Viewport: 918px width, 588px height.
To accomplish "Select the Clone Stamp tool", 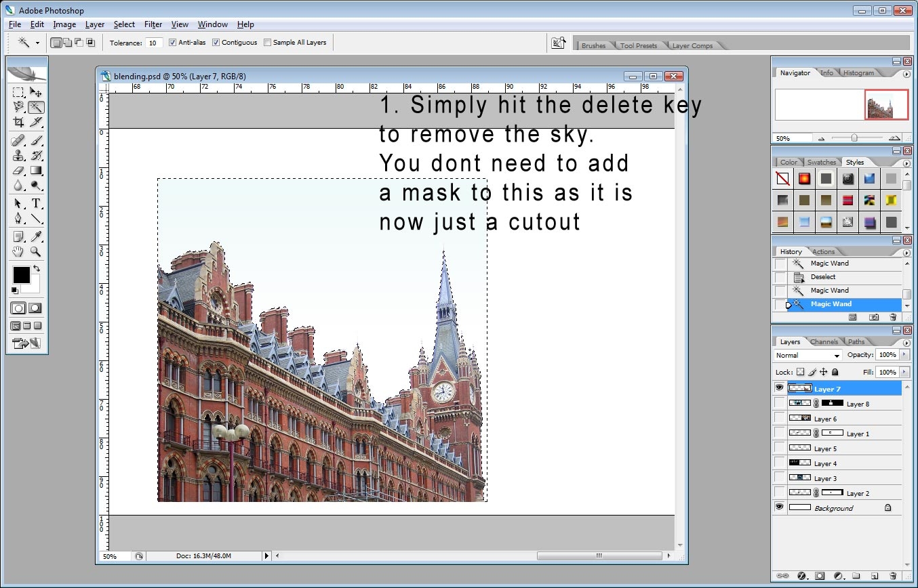I will pos(18,156).
